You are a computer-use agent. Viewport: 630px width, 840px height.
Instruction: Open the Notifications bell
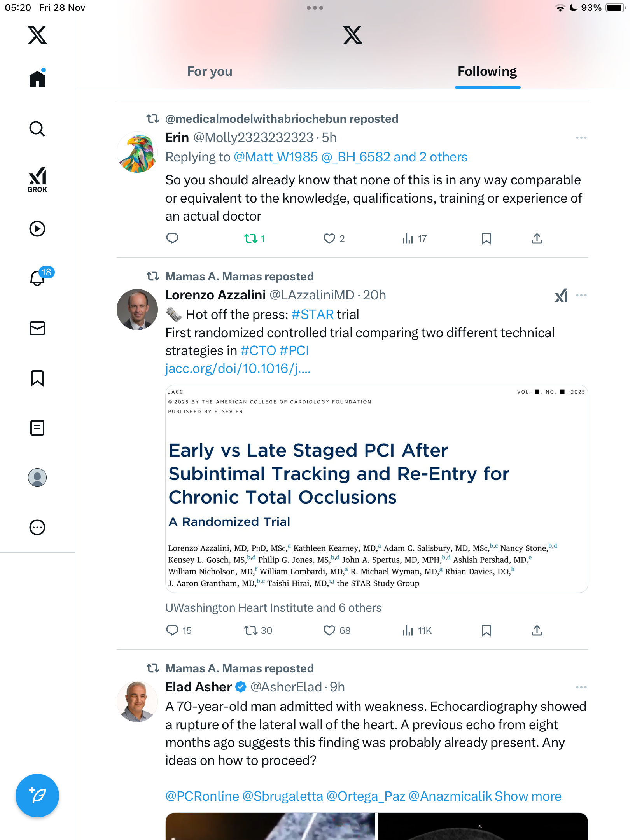coord(38,278)
